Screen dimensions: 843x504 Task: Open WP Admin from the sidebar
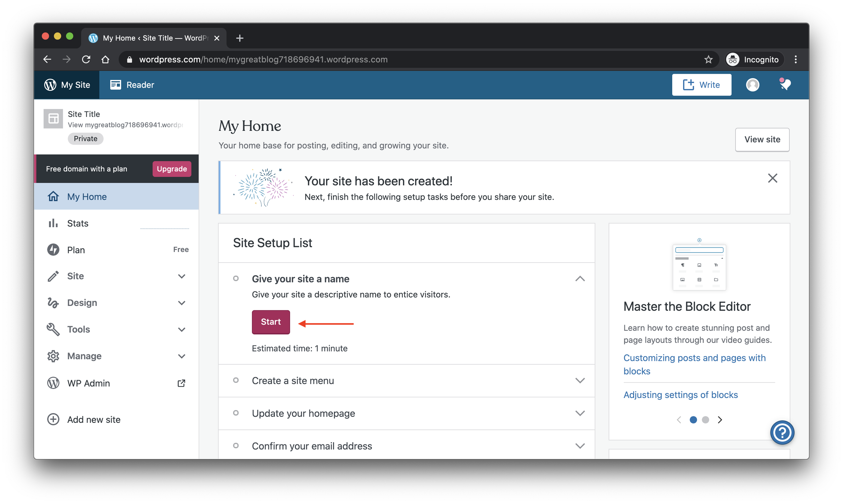(x=117, y=383)
